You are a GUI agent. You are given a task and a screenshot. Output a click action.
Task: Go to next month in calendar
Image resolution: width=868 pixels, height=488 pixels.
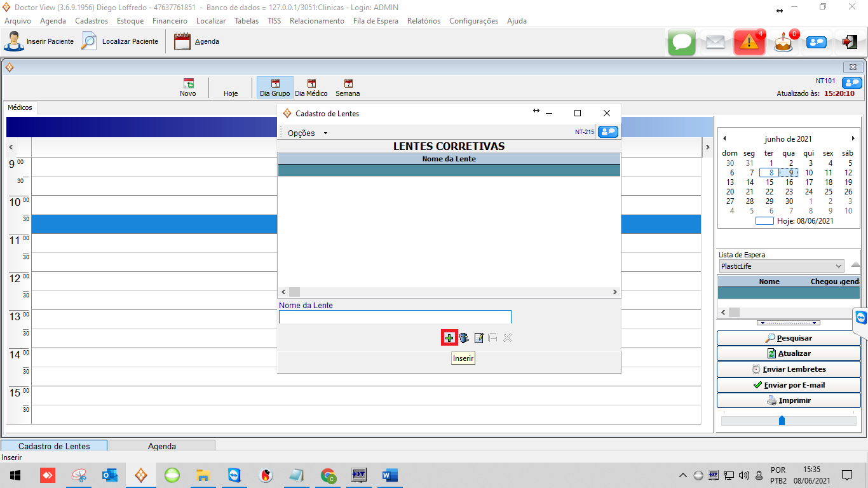point(853,139)
